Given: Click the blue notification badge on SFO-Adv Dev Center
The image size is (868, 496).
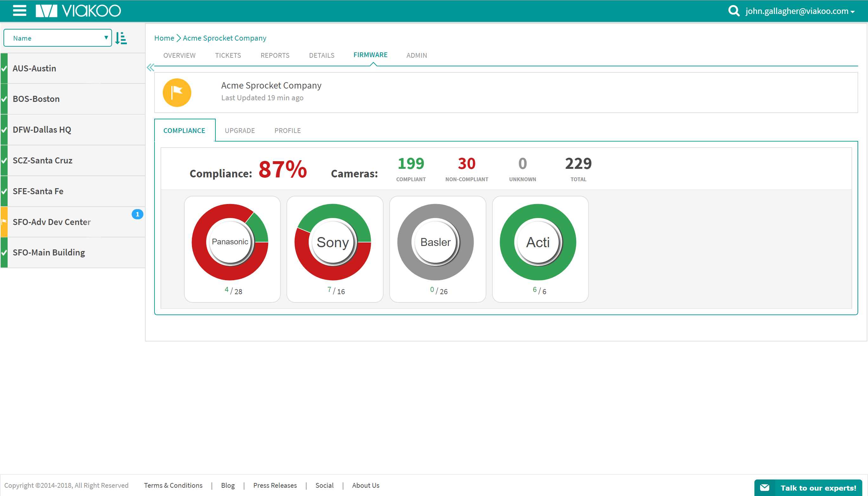Looking at the screenshot, I should tap(137, 214).
